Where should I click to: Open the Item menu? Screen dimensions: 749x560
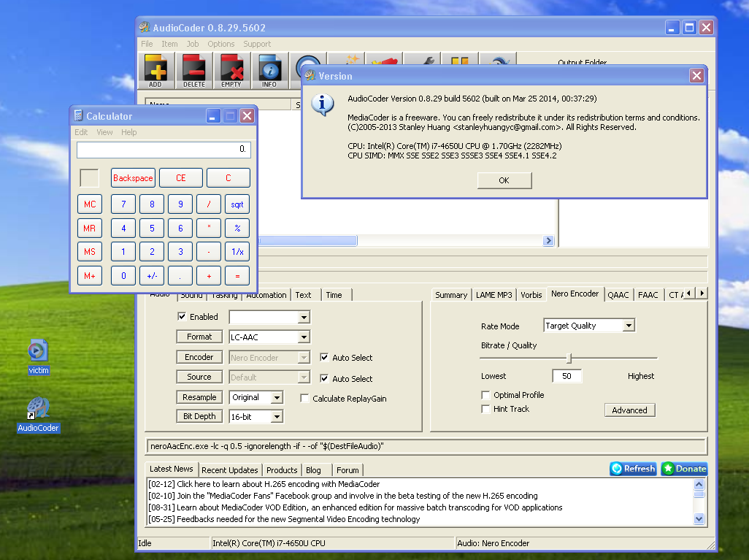tap(169, 44)
